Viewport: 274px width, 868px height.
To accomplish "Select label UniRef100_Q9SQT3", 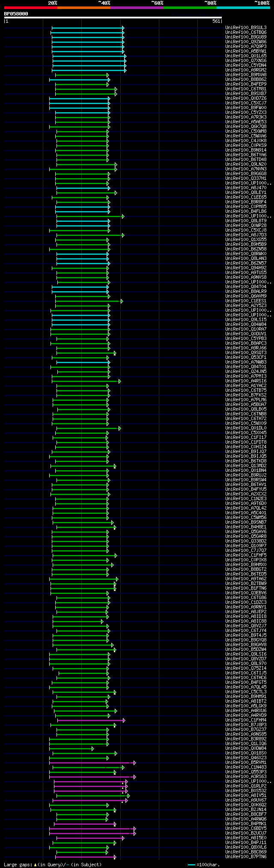I will coord(246,352).
